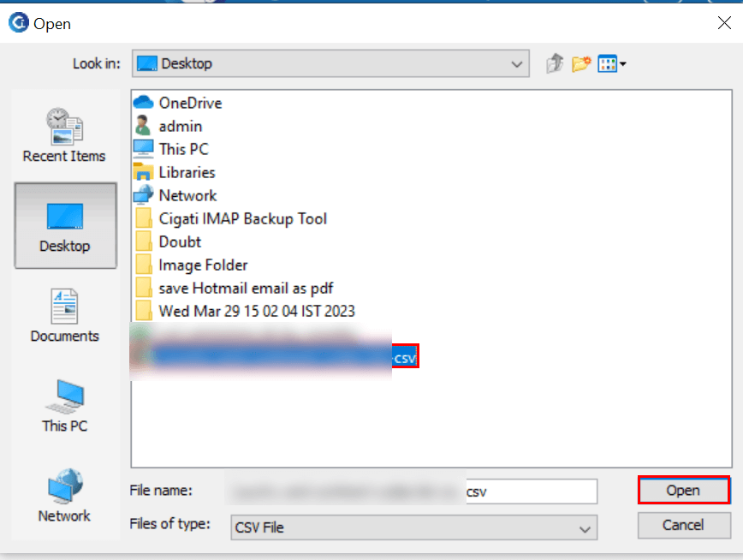Image resolution: width=743 pixels, height=560 pixels.
Task: Click the Up One Level icon
Action: point(555,63)
